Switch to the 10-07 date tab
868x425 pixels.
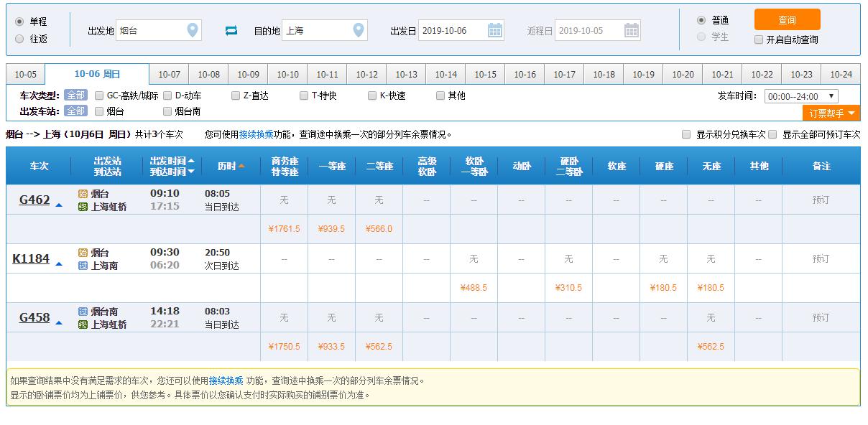tap(169, 75)
